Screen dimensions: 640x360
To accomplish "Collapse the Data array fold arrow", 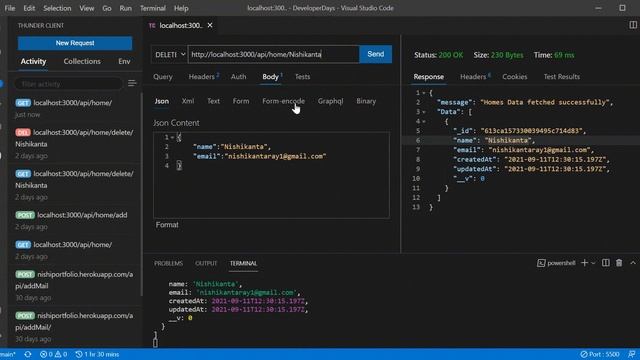I will [x=424, y=112].
